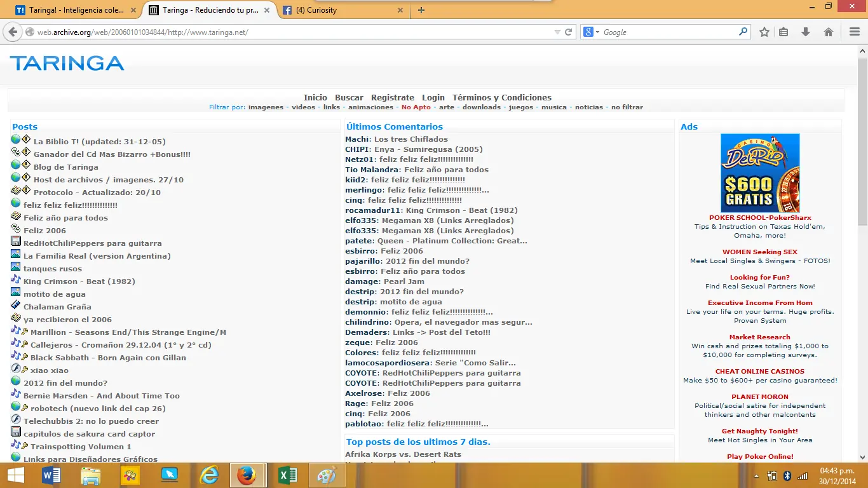Go to the Firefox Home page
The height and width of the screenshot is (488, 868).
829,32
